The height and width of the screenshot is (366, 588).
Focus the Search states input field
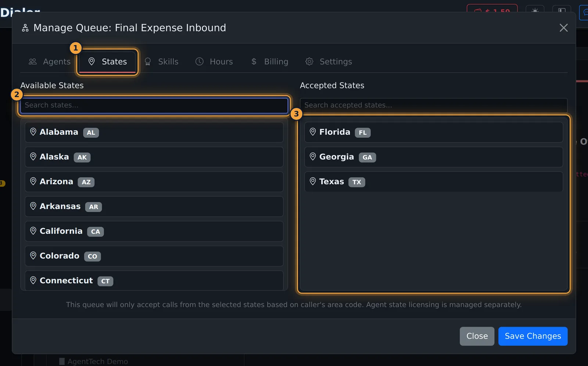click(154, 106)
